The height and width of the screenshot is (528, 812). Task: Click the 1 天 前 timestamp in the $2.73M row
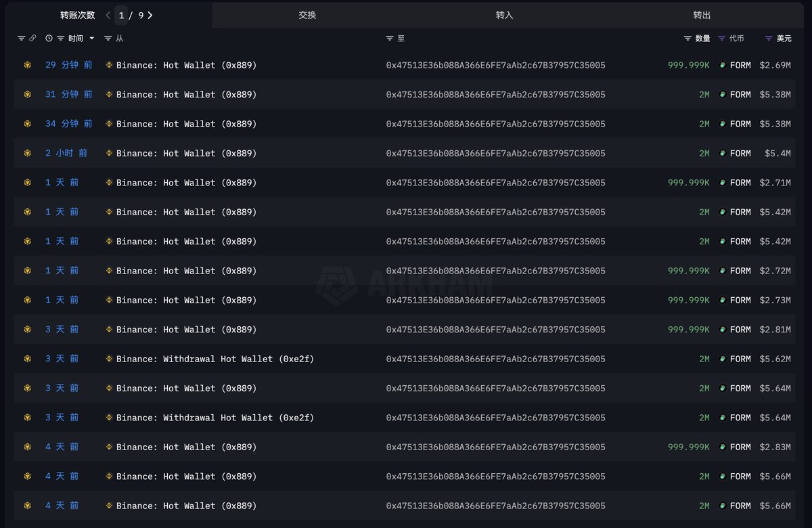pyautogui.click(x=62, y=300)
